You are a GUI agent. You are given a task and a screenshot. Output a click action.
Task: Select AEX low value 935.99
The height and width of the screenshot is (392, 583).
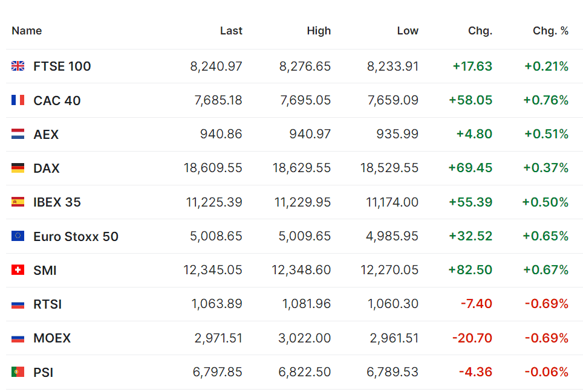point(397,134)
